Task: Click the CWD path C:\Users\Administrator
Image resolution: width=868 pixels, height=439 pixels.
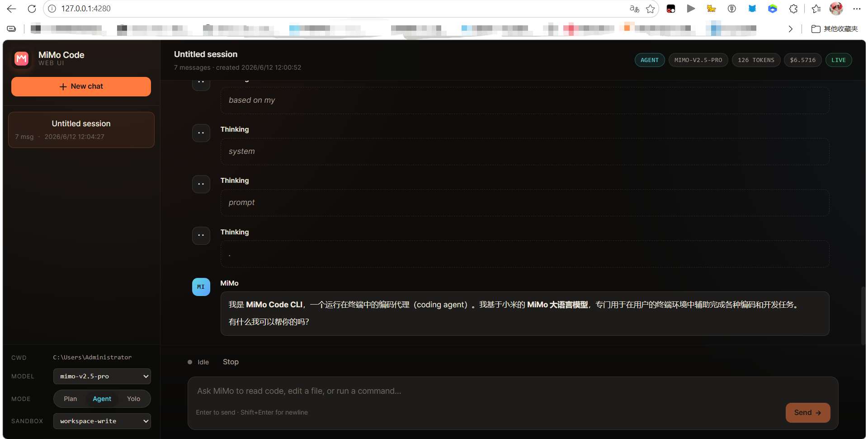Action: pyautogui.click(x=92, y=358)
